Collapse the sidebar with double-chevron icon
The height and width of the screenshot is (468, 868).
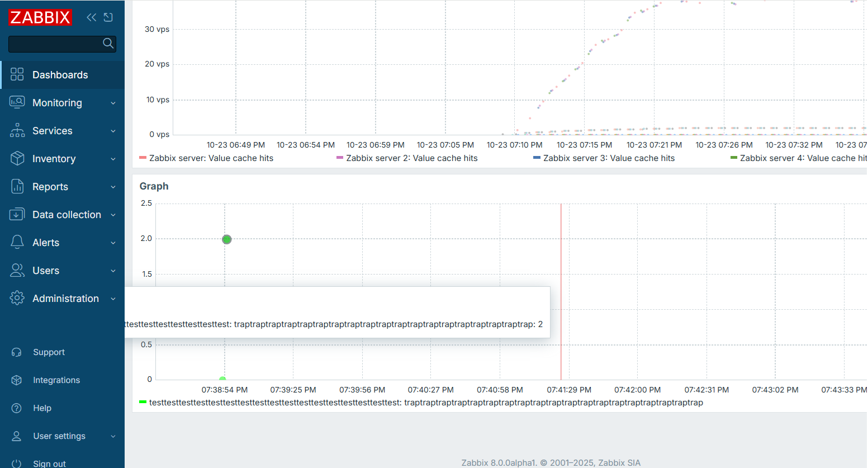[x=91, y=17]
